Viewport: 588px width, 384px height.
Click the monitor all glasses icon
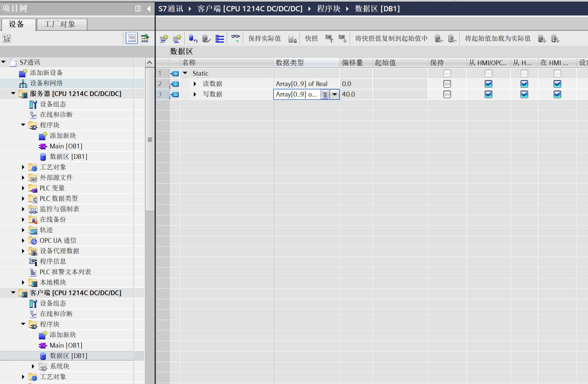click(235, 39)
